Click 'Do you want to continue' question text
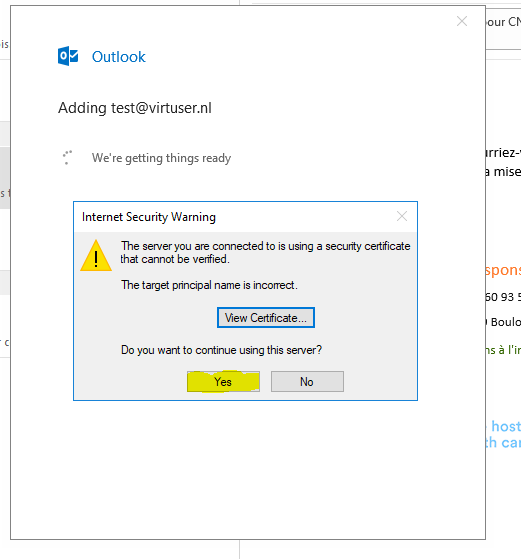Viewport: 521px width, 559px height. click(221, 350)
